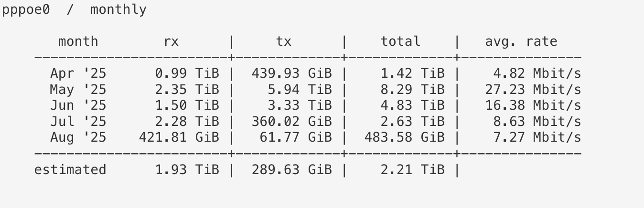644x208 pixels.
Task: Click the 'avg. rate' column header
Action: point(521,42)
